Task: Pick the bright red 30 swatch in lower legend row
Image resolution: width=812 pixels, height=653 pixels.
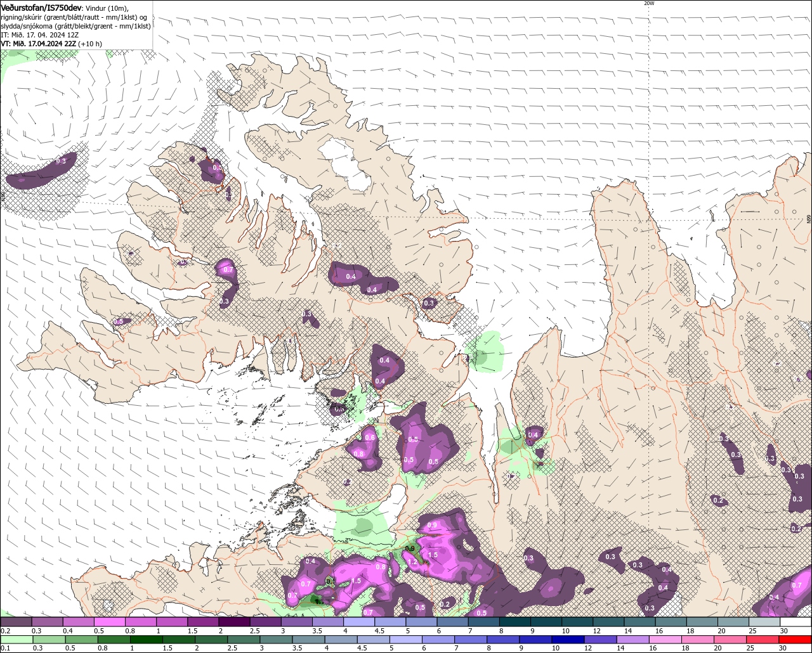Action: click(x=796, y=639)
